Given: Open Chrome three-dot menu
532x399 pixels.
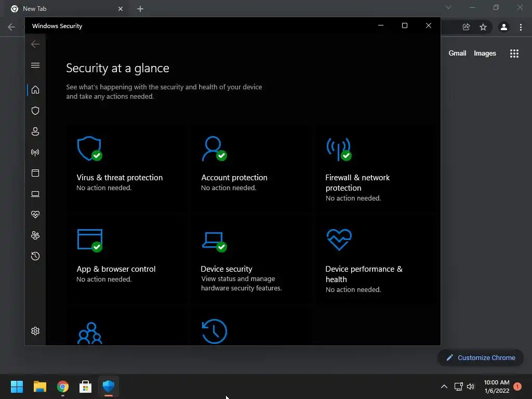Looking at the screenshot, I should 521,27.
